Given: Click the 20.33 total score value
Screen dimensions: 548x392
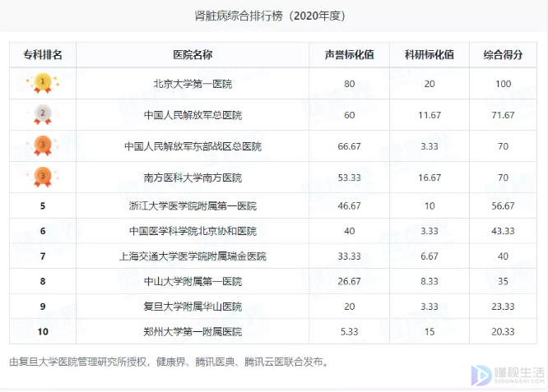Looking at the screenshot, I should point(503,332).
